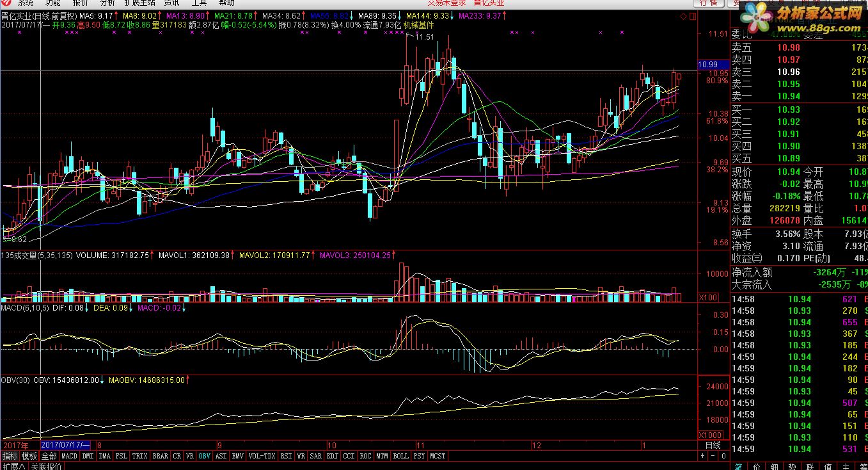Expand the 扩展 panel at bottom
This screenshot has height=470, width=868.
(14, 466)
